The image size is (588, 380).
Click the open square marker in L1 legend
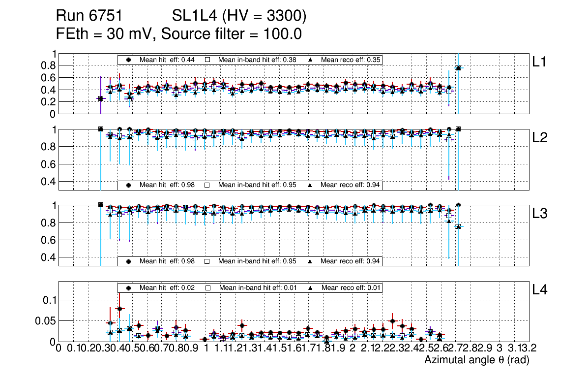[x=207, y=60]
